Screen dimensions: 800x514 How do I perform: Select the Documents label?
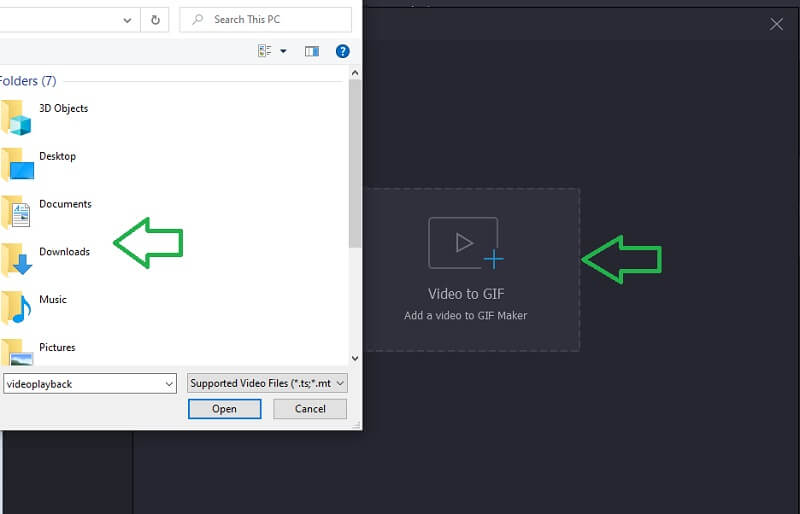tap(65, 204)
